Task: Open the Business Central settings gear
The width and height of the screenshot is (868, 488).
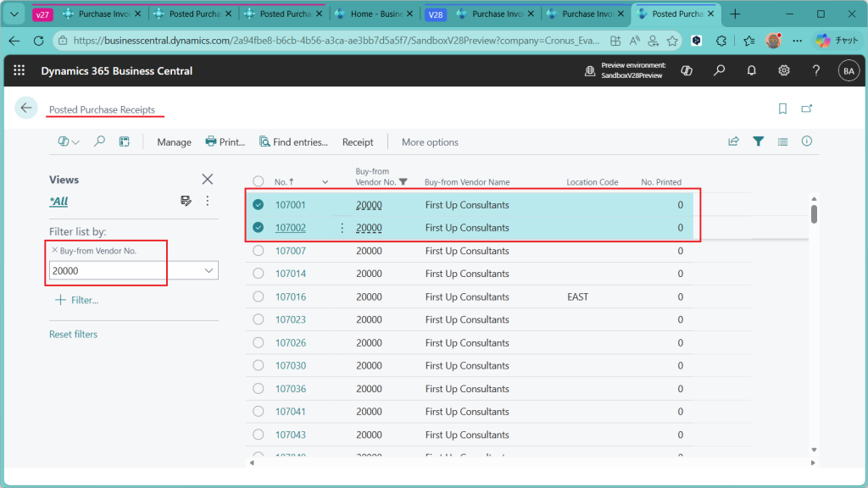Action: tap(784, 71)
